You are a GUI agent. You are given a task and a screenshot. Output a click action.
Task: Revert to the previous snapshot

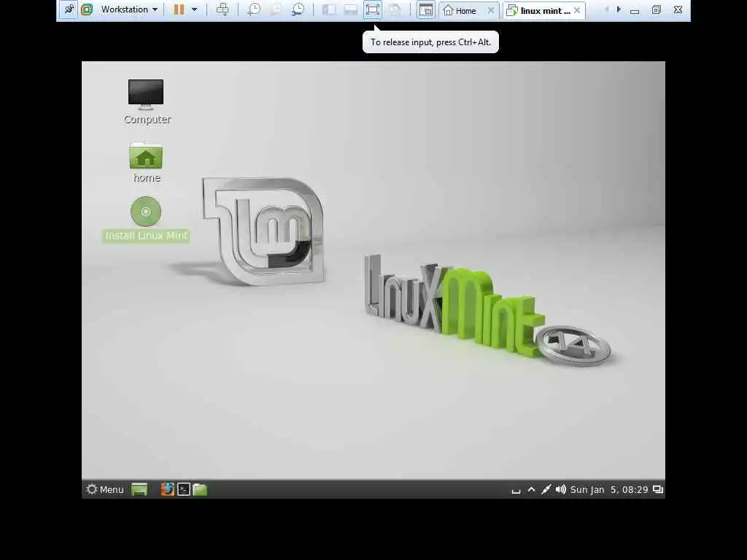[x=276, y=9]
